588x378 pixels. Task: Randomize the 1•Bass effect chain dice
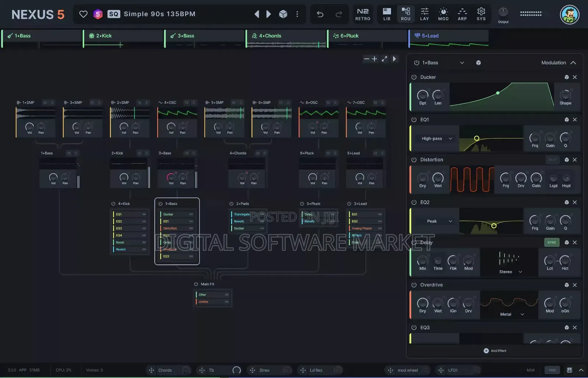point(478,63)
